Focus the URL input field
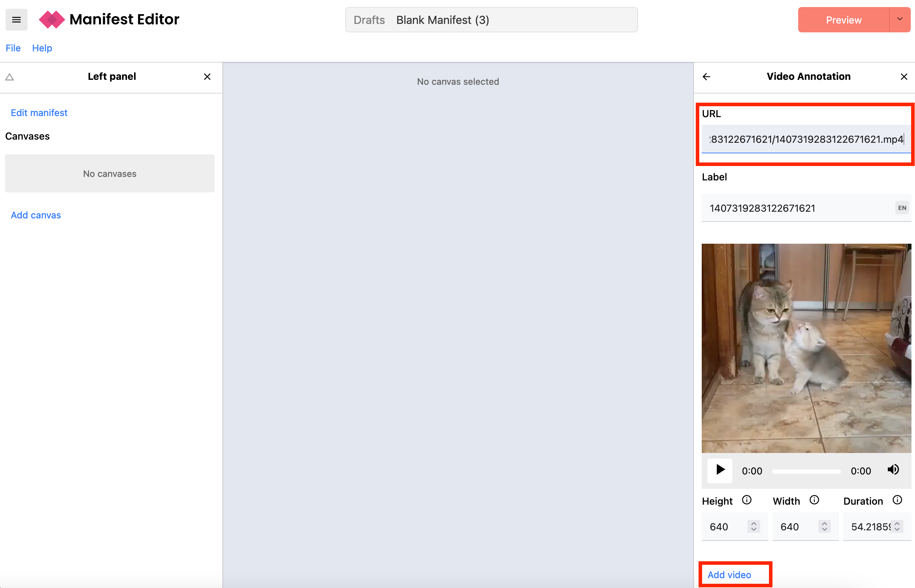 coord(806,139)
